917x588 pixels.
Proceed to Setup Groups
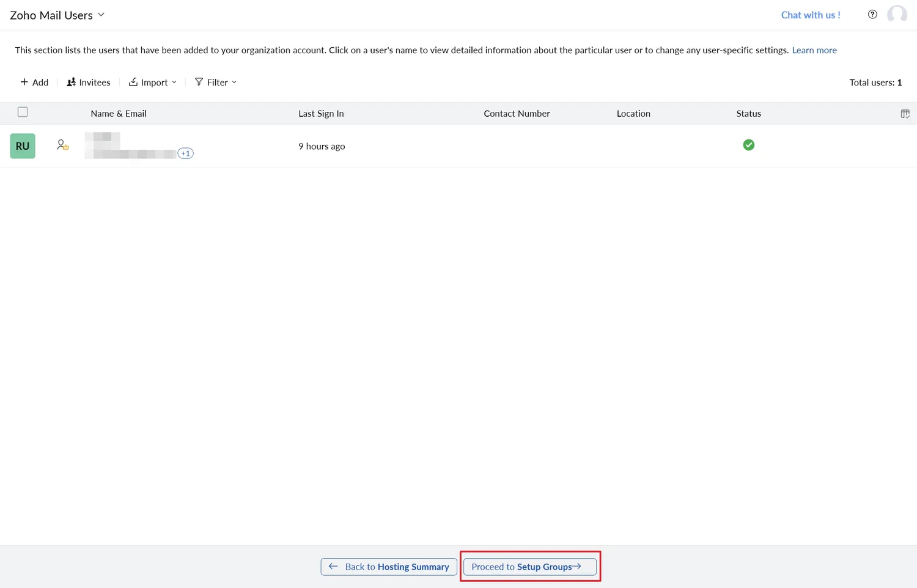529,567
